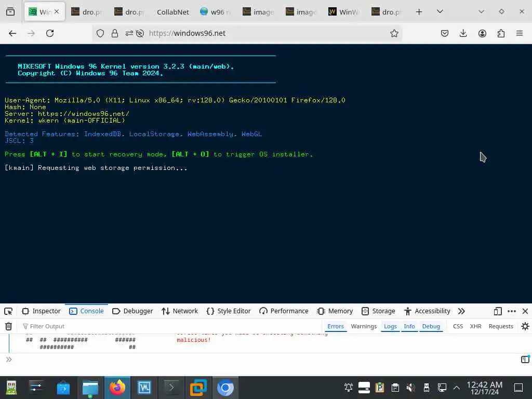The height and width of the screenshot is (399, 532).
Task: Open Firefox View tab list icon
Action: point(10,12)
